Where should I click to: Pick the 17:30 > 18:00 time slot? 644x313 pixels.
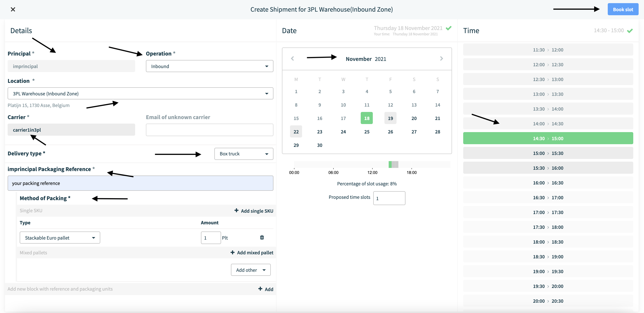[x=548, y=227]
